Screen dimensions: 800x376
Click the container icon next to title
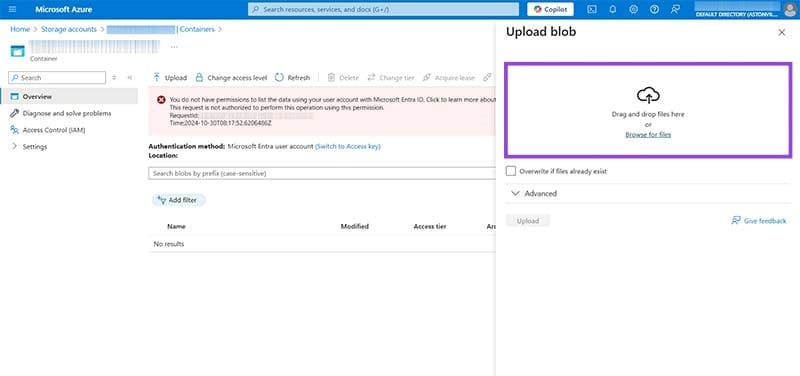click(x=17, y=51)
